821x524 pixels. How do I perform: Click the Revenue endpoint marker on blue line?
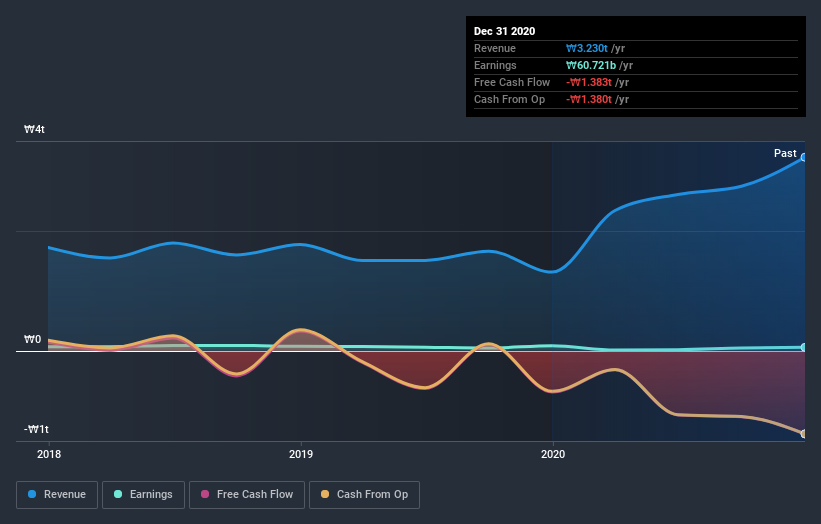coord(804,157)
